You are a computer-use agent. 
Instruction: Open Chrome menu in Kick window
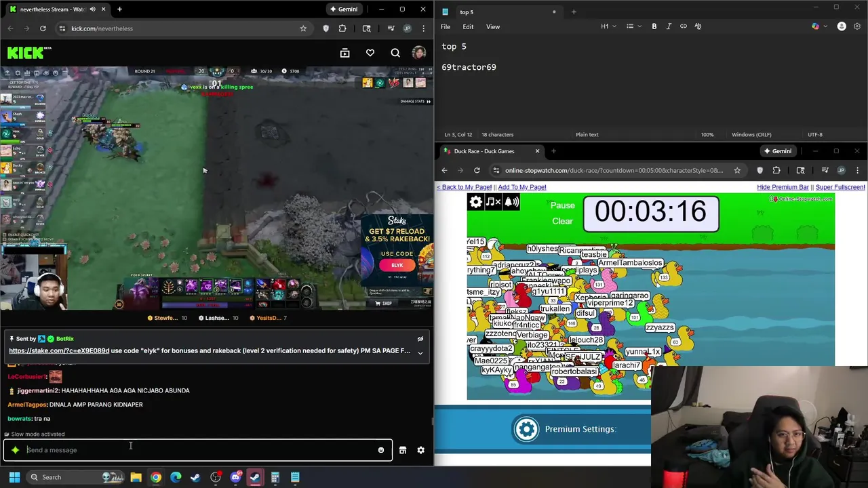pos(424,28)
